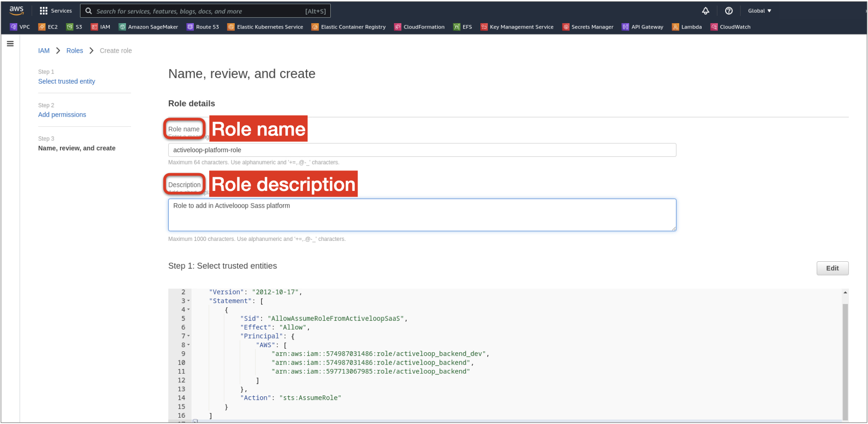
Task: Collapse JSON fold arrow on line 3
Action: tap(188, 301)
